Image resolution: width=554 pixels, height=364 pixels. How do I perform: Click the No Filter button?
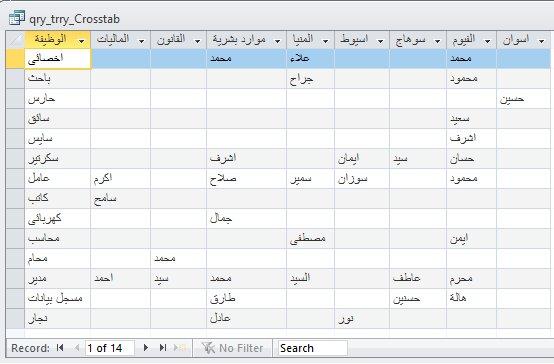tap(232, 348)
